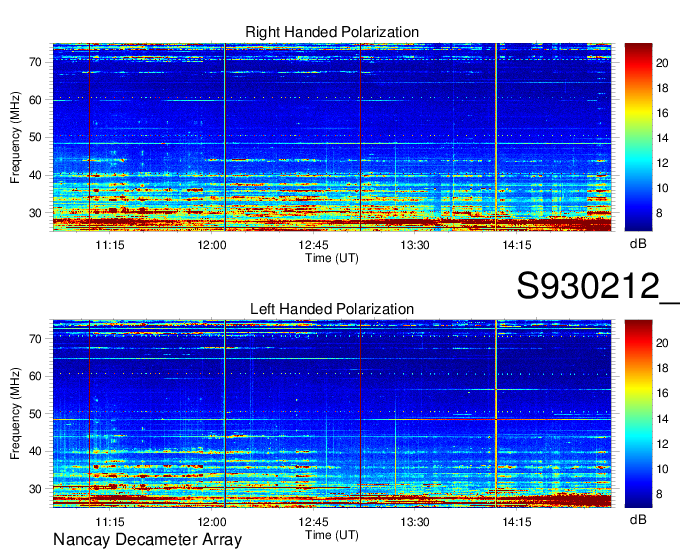680x552 pixels.
Task: Click the 13:30 tick label under upper plot
Action: (415, 245)
